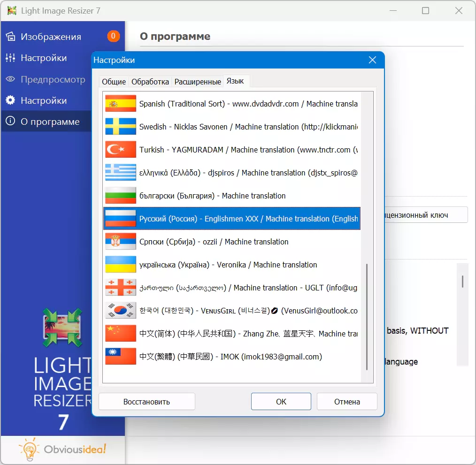Click the Восстановить button
Viewport: 476px width, 465px height.
coord(147,402)
